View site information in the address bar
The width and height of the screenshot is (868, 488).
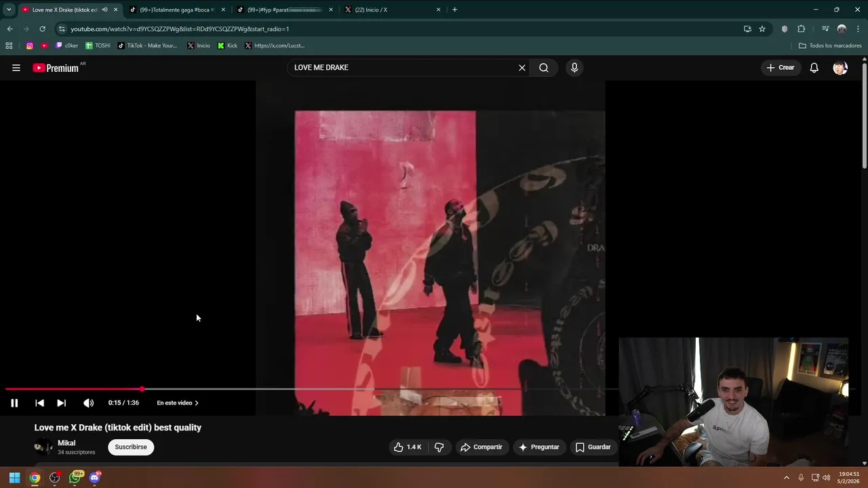tap(62, 28)
